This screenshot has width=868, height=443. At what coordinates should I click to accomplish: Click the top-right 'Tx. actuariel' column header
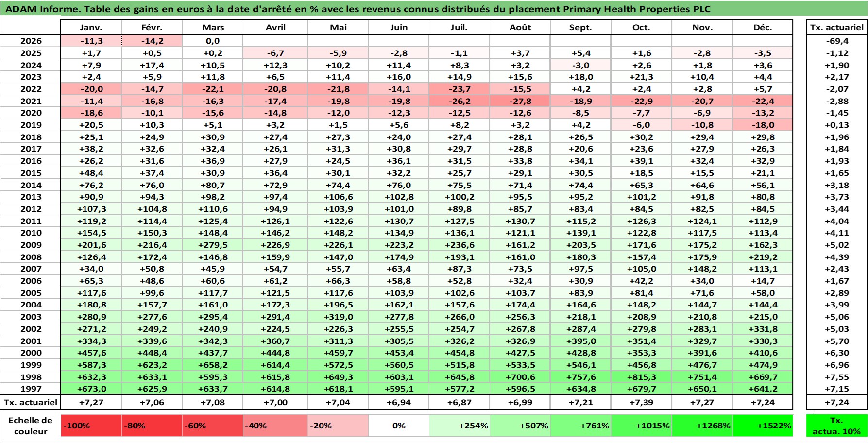[x=836, y=28]
